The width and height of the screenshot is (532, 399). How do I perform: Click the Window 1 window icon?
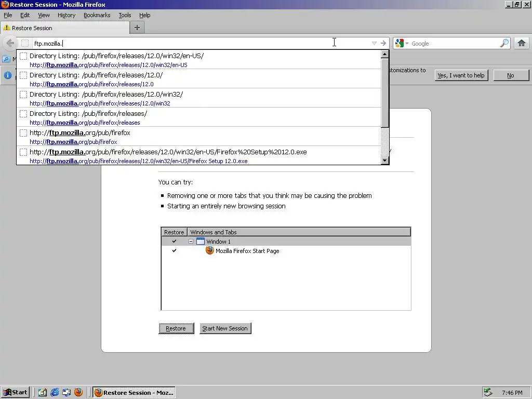click(x=201, y=241)
